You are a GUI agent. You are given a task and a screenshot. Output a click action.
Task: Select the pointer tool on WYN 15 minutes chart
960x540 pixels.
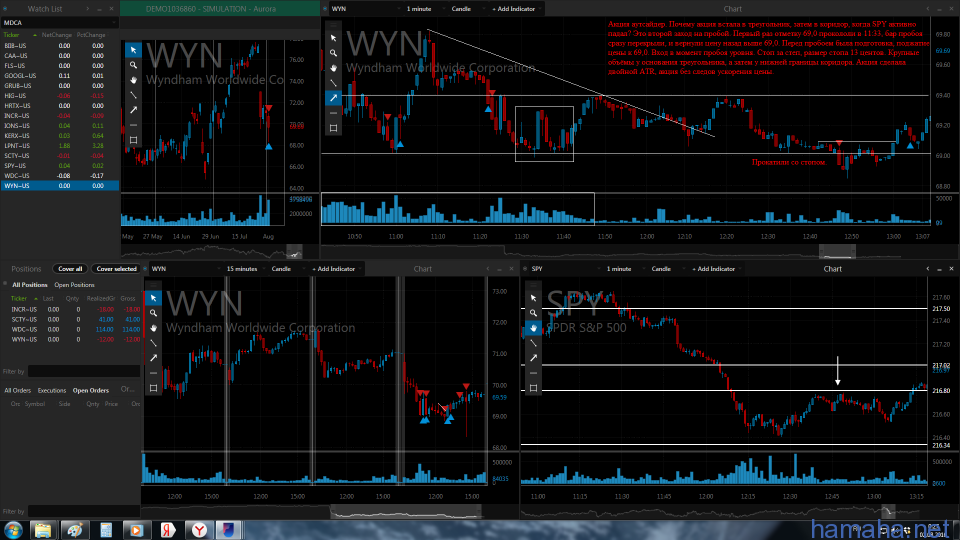(x=153, y=298)
